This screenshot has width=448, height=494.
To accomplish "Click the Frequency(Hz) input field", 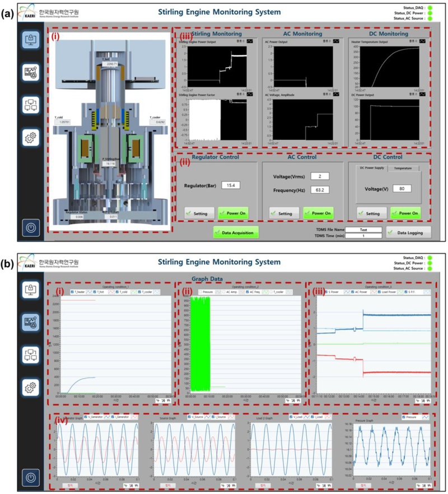I will pyautogui.click(x=320, y=190).
